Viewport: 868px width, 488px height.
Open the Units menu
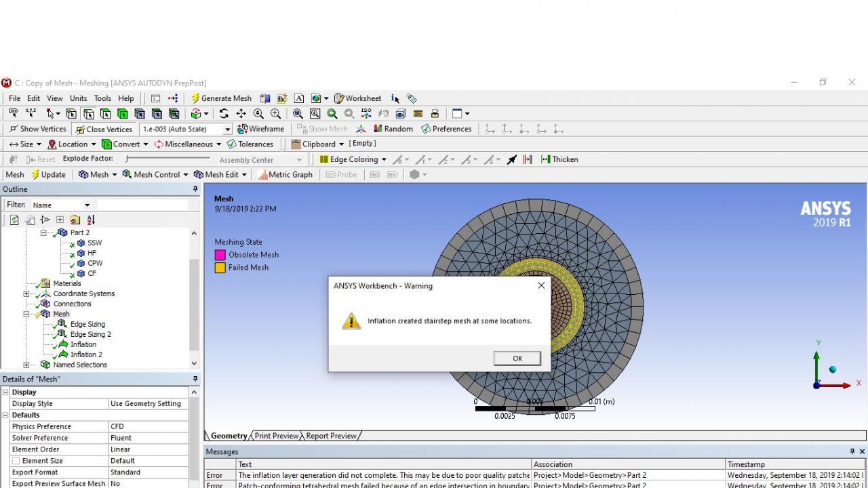point(78,98)
